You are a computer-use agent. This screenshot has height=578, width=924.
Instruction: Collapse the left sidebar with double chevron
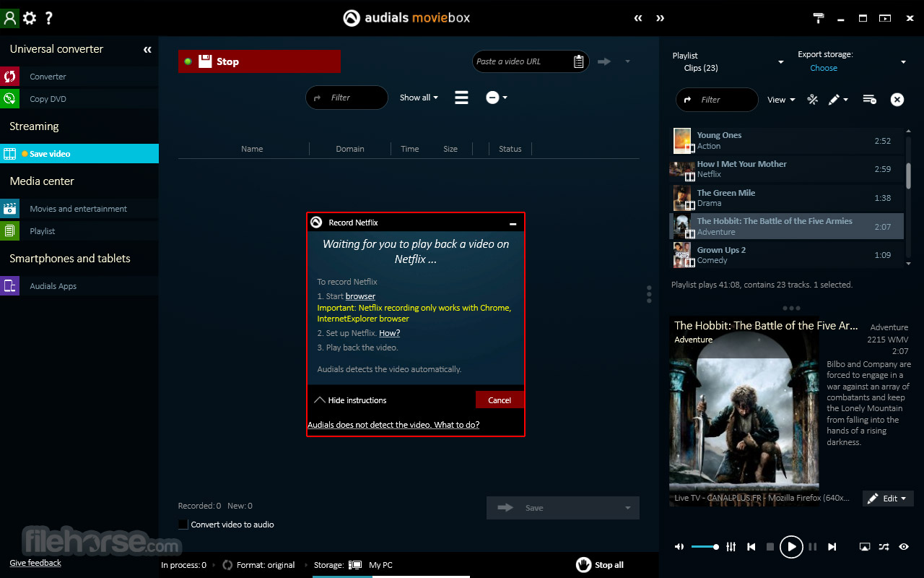[147, 50]
